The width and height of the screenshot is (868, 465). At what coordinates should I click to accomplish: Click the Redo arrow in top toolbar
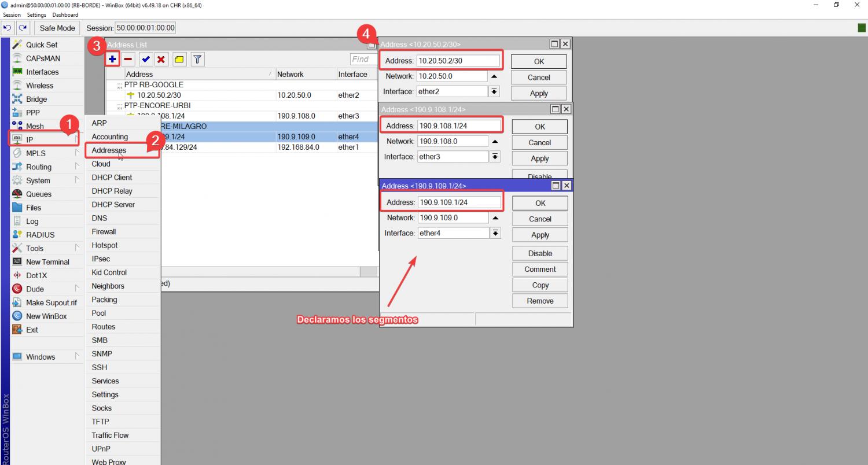pos(23,28)
